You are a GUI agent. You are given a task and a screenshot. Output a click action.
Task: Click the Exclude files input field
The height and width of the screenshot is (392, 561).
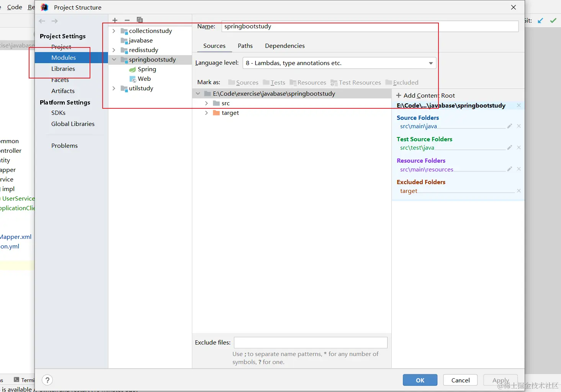click(311, 343)
